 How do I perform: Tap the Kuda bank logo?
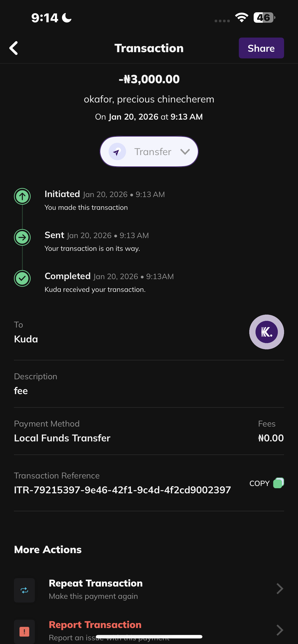[266, 332]
